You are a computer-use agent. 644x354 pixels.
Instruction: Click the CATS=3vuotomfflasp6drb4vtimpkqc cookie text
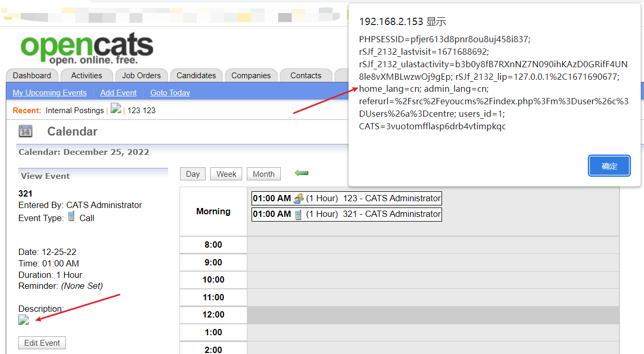pos(433,126)
